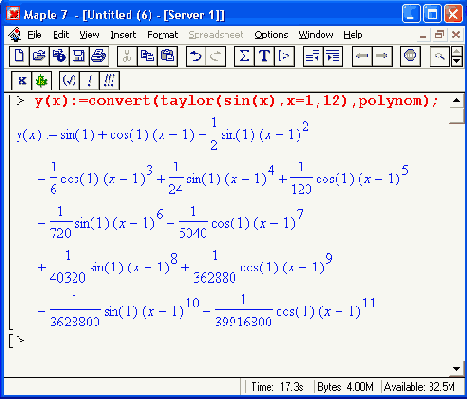Click the empty prompt below the output

pos(21,340)
